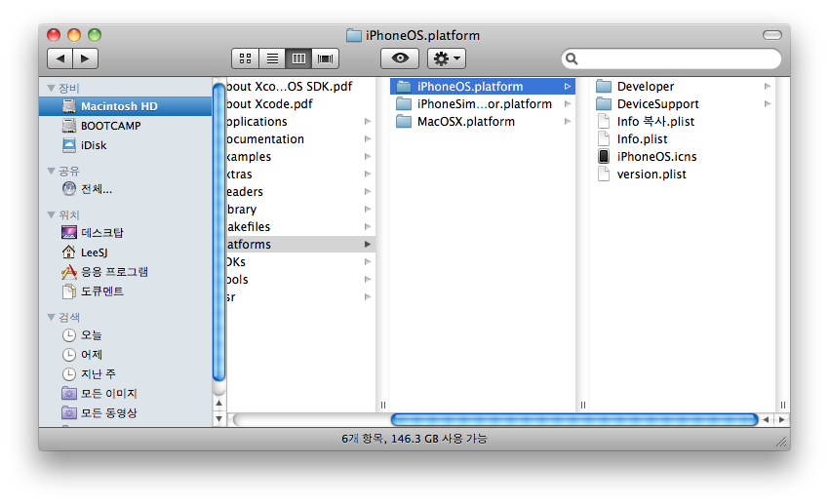Select the iPhoneSim...or.platform folder
The image size is (829, 504).
pos(482,104)
